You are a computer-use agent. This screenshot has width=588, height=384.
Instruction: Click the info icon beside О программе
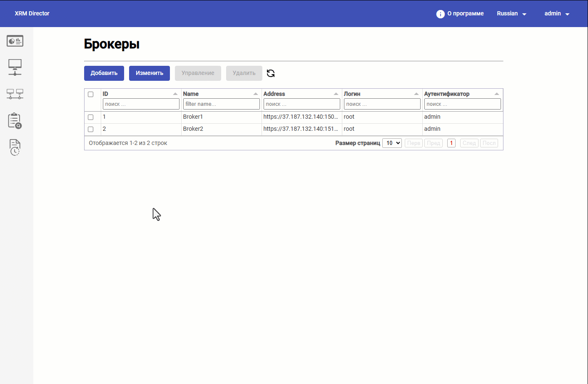440,14
